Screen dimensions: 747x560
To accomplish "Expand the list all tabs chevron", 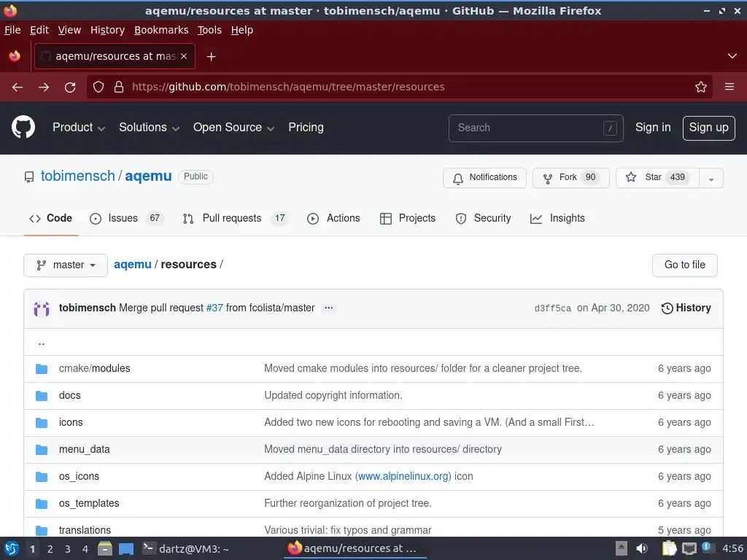I will tap(732, 56).
